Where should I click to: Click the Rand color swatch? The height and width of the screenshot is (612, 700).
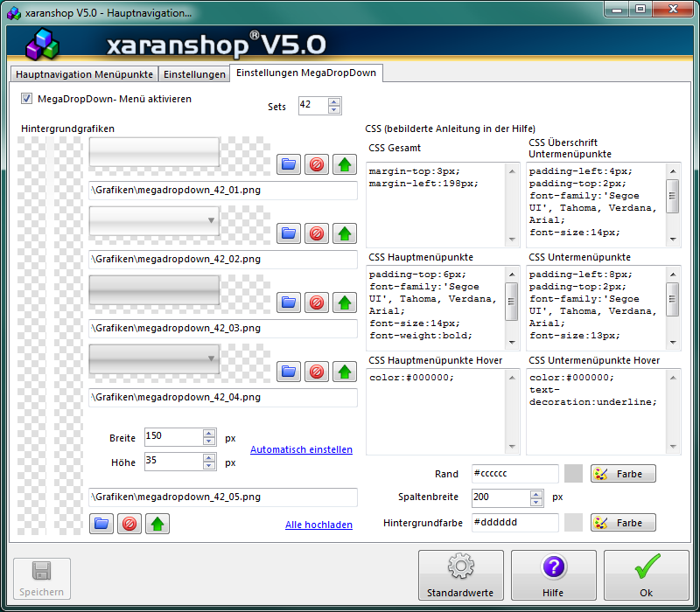[573, 474]
